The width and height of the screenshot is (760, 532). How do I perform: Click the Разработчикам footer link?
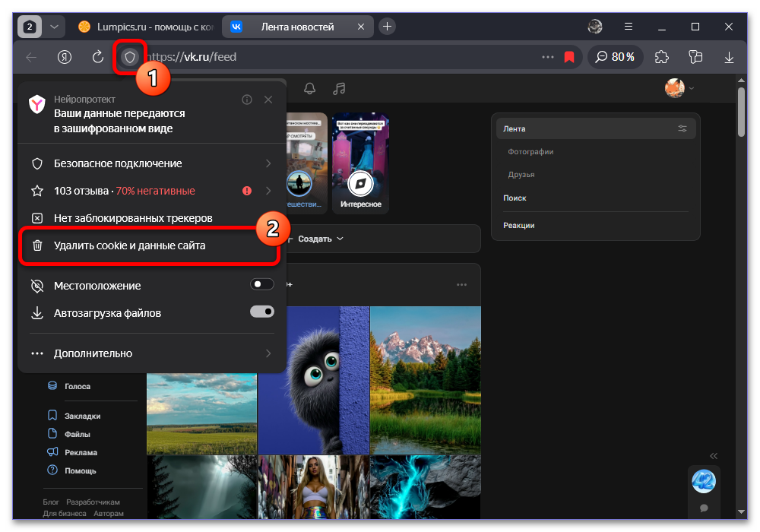coord(93,502)
